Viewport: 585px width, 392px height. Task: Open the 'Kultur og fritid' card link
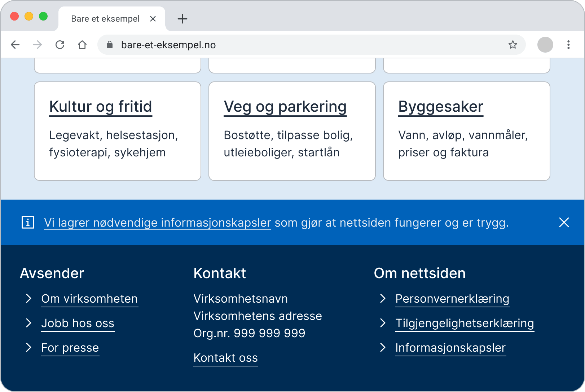[101, 107]
